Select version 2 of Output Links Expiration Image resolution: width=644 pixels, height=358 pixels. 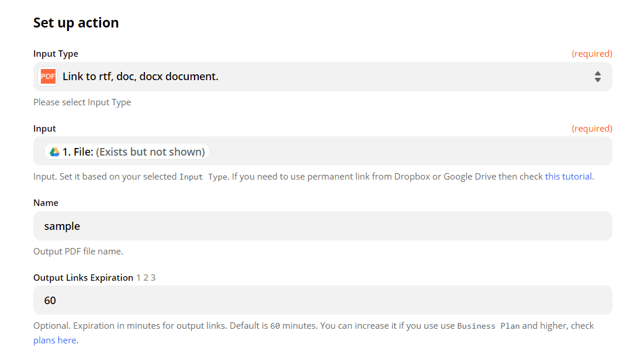[146, 277]
